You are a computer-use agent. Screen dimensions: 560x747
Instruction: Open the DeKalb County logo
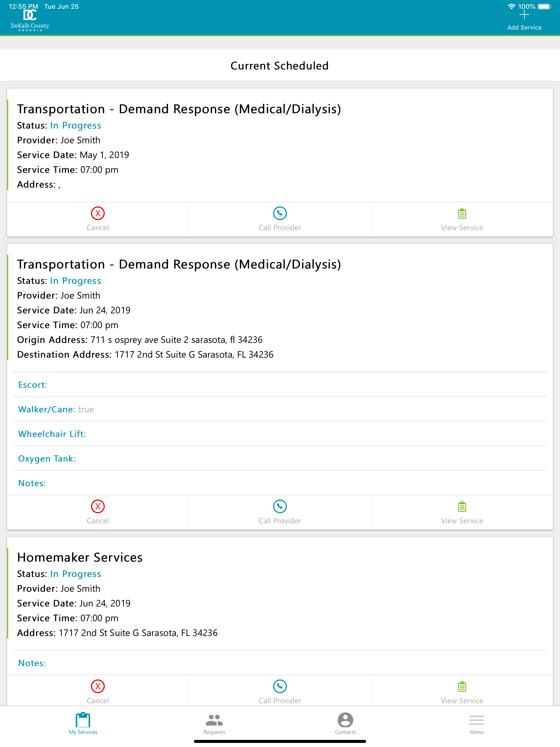[x=30, y=21]
